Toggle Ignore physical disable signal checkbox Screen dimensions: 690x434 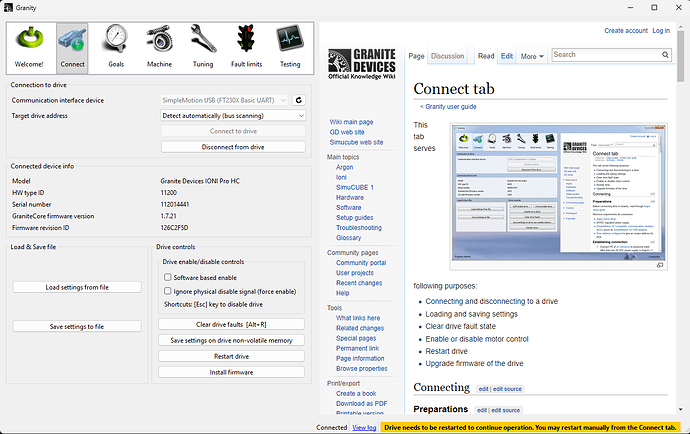[x=167, y=291]
